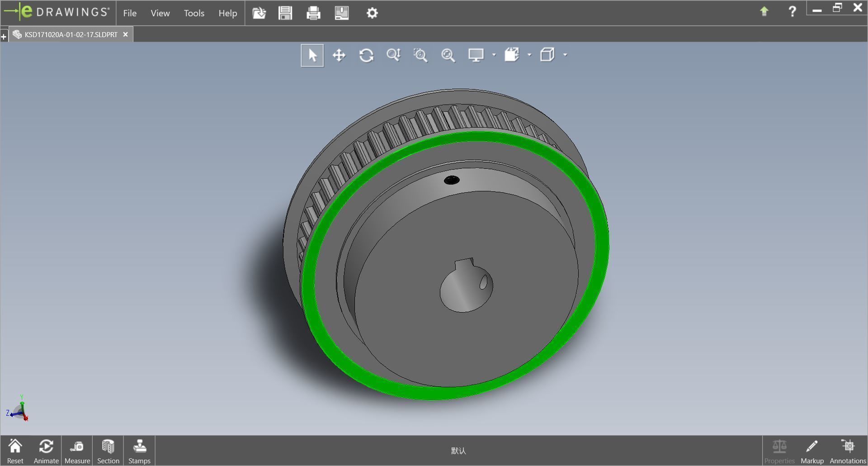Click the view orientation icon
The width and height of the screenshot is (868, 466).
click(512, 55)
